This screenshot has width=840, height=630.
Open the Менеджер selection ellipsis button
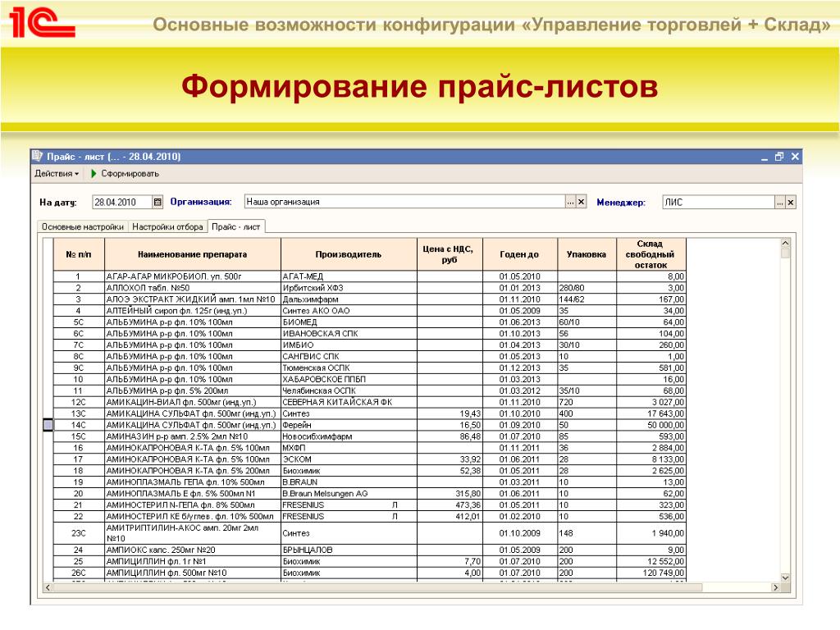780,203
